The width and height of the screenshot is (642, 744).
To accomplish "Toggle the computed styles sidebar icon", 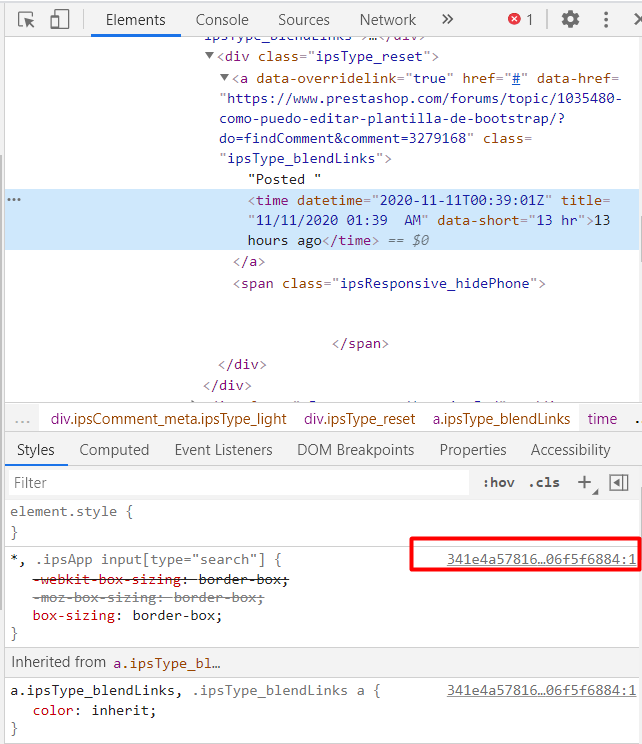I will coord(619,483).
